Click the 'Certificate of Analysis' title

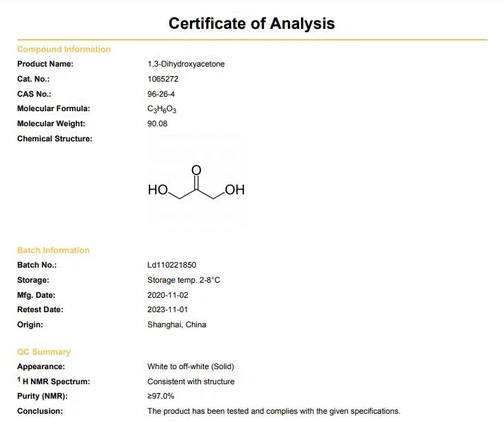(x=252, y=24)
